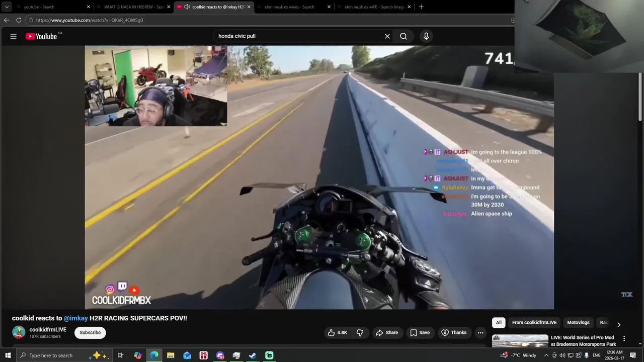Select the 'coolkid reacts to @imkay' tab
The height and width of the screenshot is (362, 644).
(x=214, y=7)
